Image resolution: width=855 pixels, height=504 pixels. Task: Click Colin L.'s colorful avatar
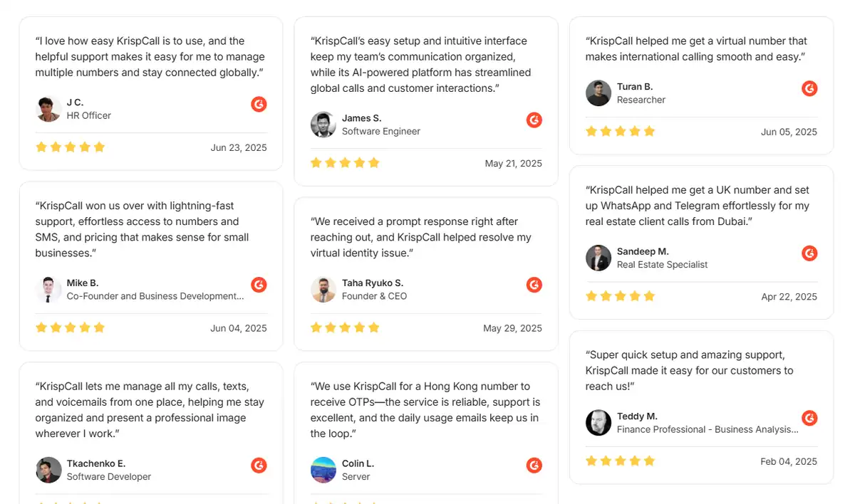click(323, 470)
